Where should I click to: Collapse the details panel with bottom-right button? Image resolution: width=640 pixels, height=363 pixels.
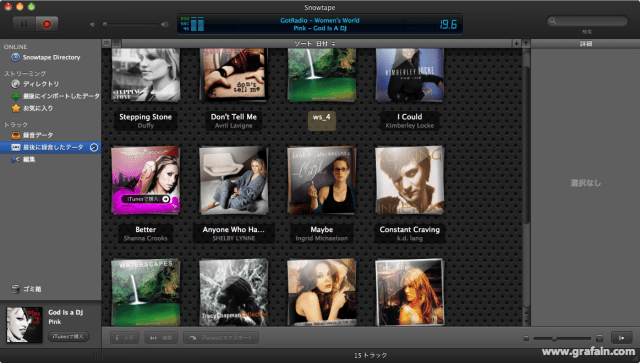tap(622, 338)
